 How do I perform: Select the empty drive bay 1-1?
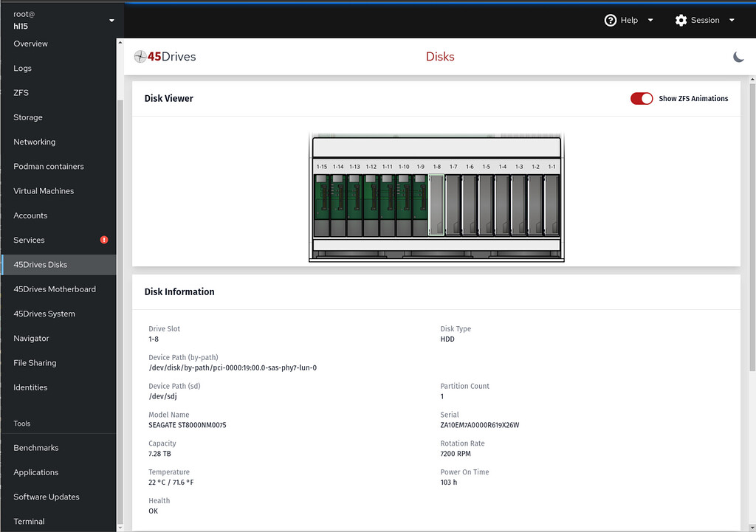click(551, 205)
